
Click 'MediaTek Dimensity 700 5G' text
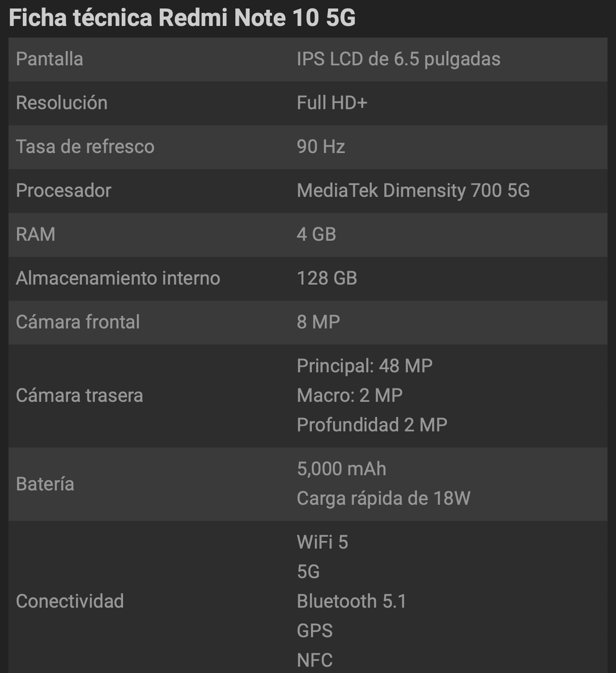click(x=413, y=191)
